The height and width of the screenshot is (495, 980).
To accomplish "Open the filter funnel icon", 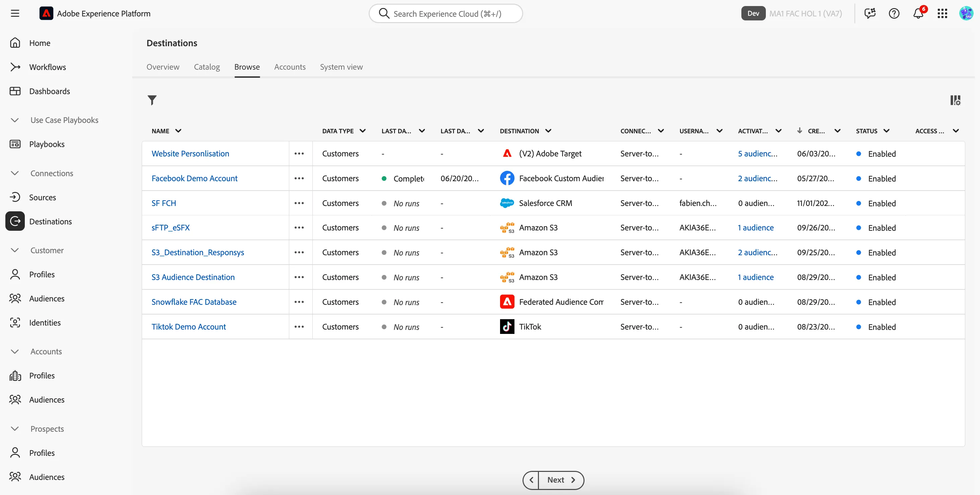I will (152, 100).
